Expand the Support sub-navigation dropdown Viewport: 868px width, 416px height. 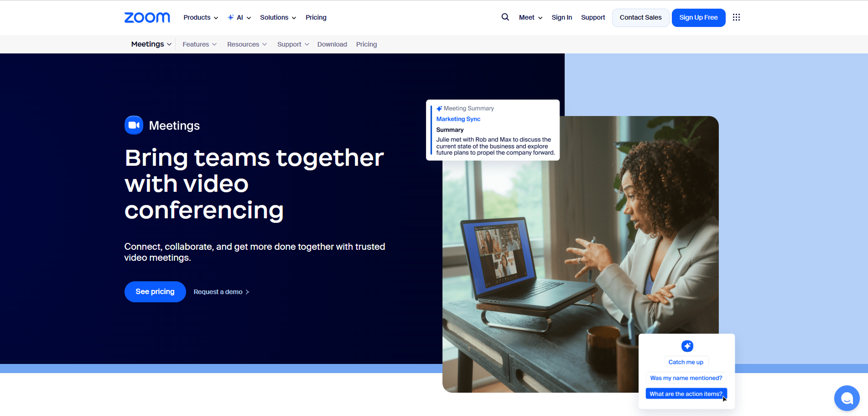pyautogui.click(x=293, y=44)
